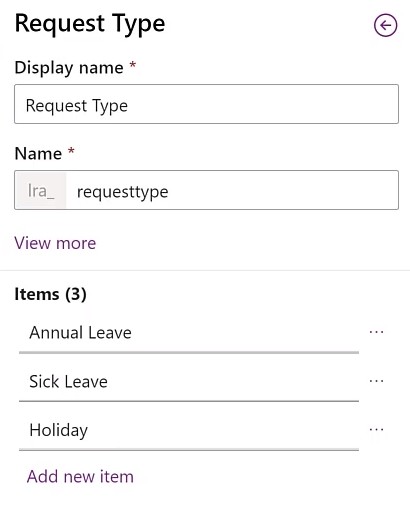Click the Items (3) section header
410x519 pixels.
tap(50, 294)
